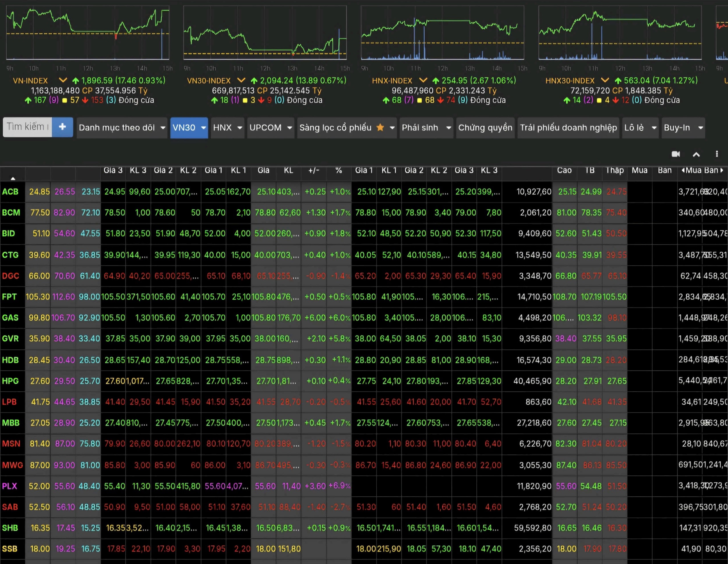Click the MWG stock symbol
Image resolution: width=728 pixels, height=564 pixels.
click(x=12, y=465)
